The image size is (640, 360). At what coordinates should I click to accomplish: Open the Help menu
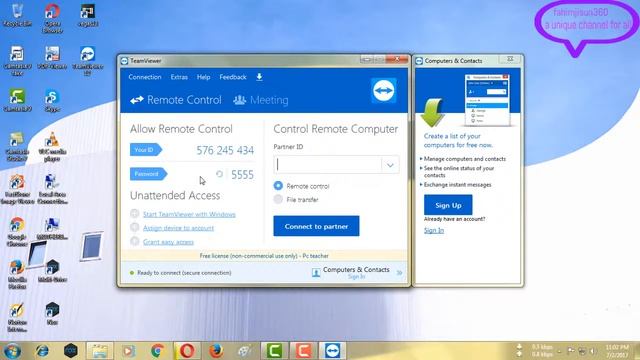pyautogui.click(x=203, y=77)
